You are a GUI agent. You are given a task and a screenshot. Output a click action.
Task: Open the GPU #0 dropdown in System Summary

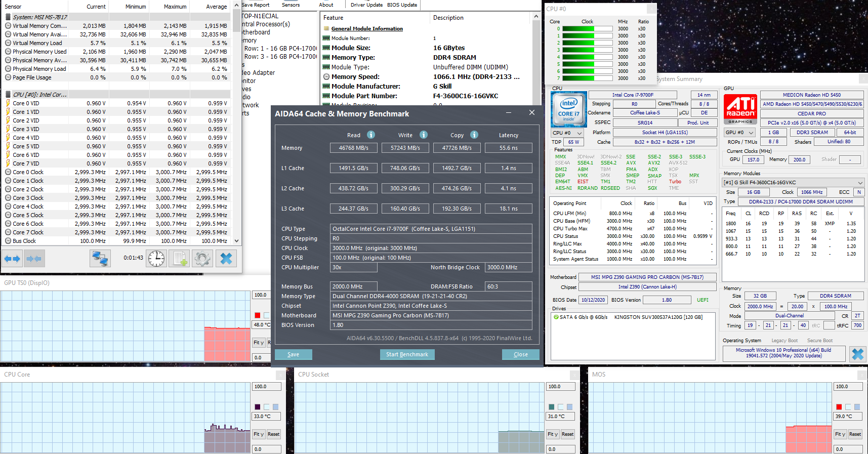740,133
